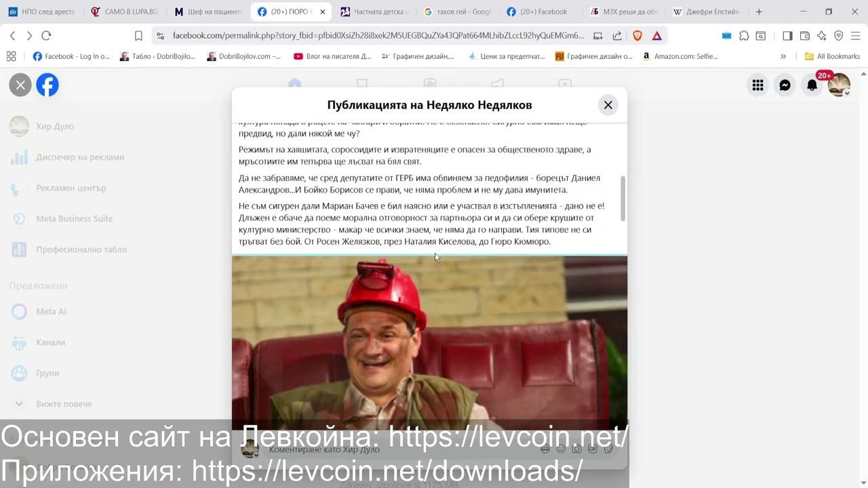Show more bookmarks overflow chevron

pyautogui.click(x=783, y=56)
